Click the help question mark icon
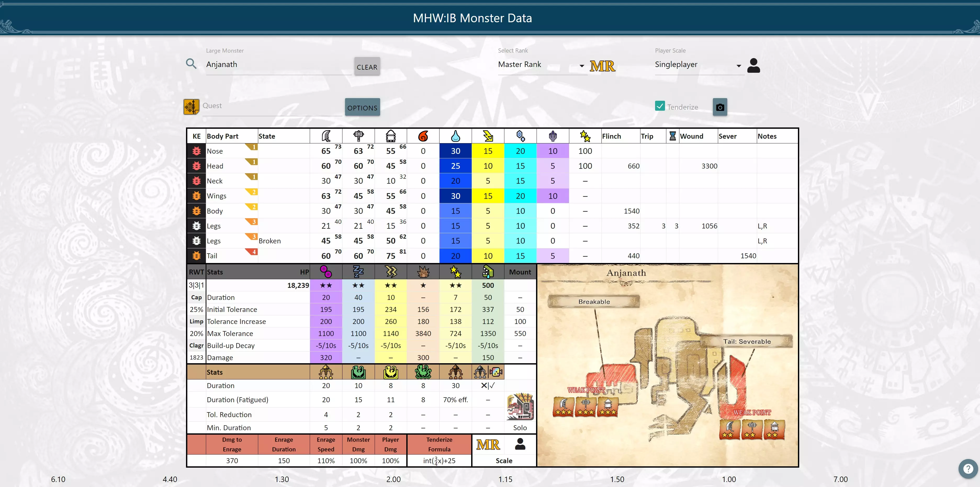 pyautogui.click(x=968, y=469)
